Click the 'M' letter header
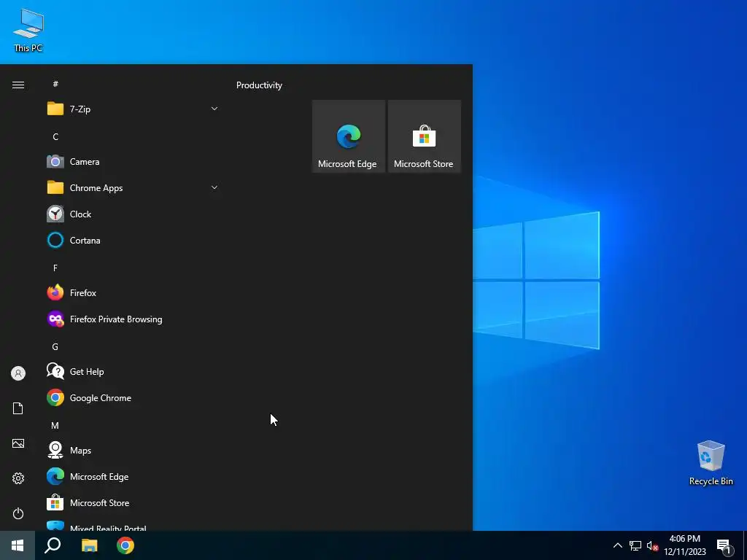 [x=55, y=425]
